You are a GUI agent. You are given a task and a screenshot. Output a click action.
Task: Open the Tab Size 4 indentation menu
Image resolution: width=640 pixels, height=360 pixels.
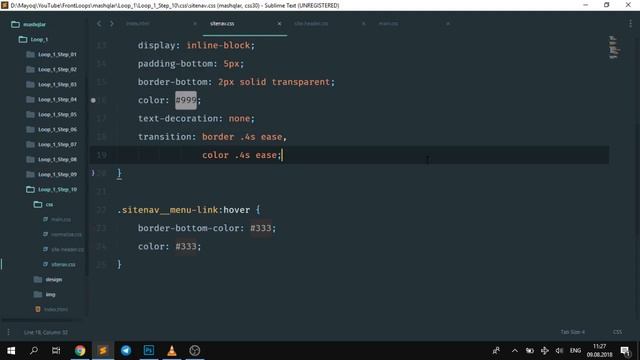[573, 332]
